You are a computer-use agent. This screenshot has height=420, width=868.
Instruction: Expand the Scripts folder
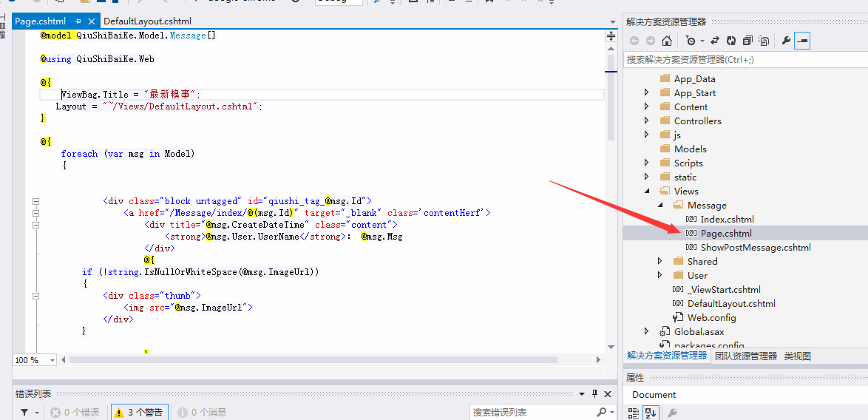tap(646, 163)
